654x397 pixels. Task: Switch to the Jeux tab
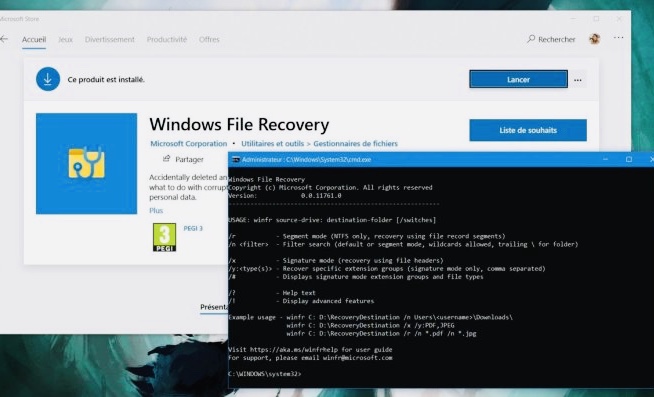point(65,40)
